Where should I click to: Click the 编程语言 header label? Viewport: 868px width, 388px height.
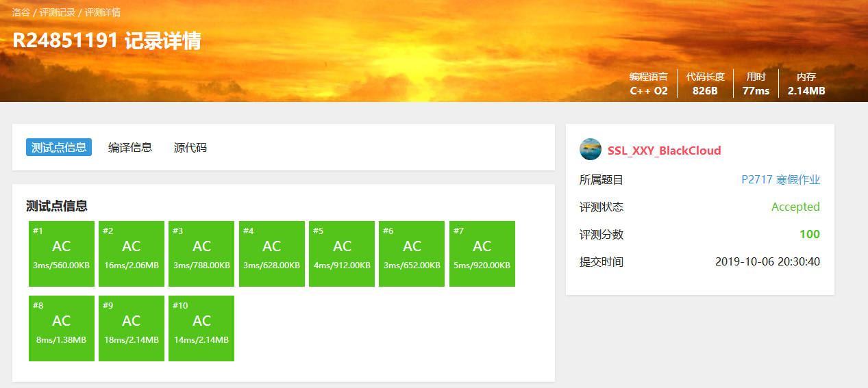coord(649,77)
